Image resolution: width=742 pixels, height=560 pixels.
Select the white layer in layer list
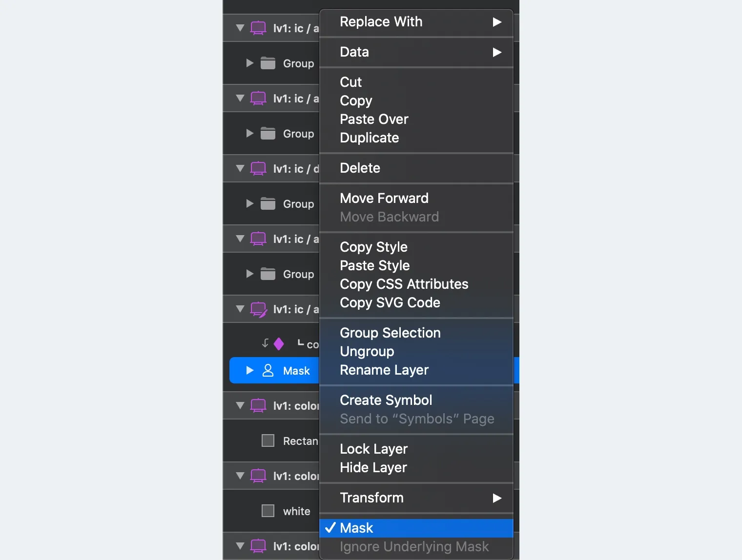click(296, 511)
